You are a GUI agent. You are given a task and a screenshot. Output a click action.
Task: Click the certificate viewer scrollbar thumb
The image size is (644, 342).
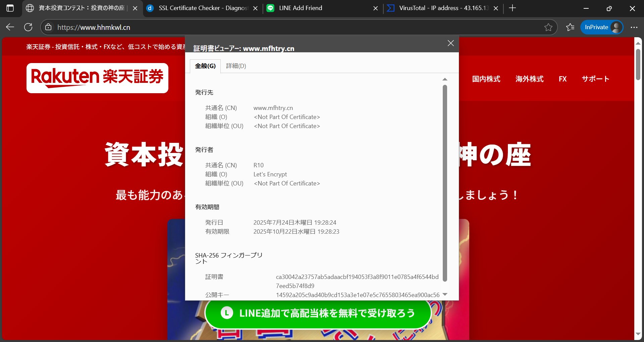coord(445,183)
